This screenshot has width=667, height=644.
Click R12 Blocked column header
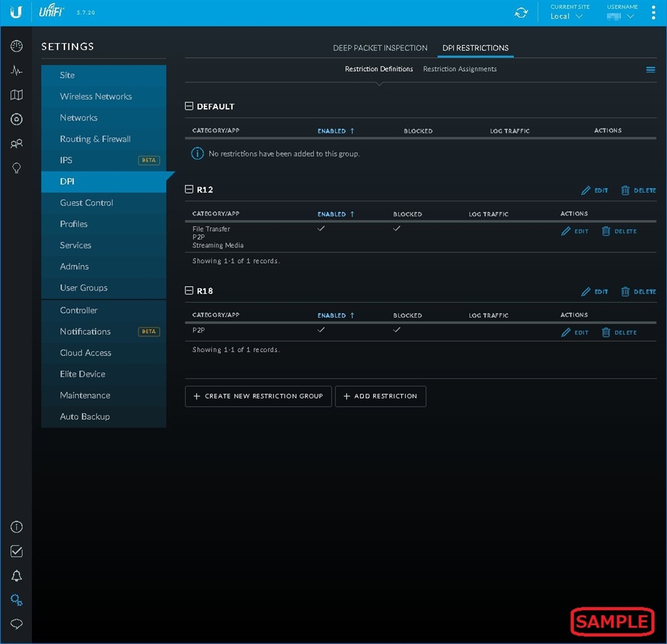(x=407, y=214)
